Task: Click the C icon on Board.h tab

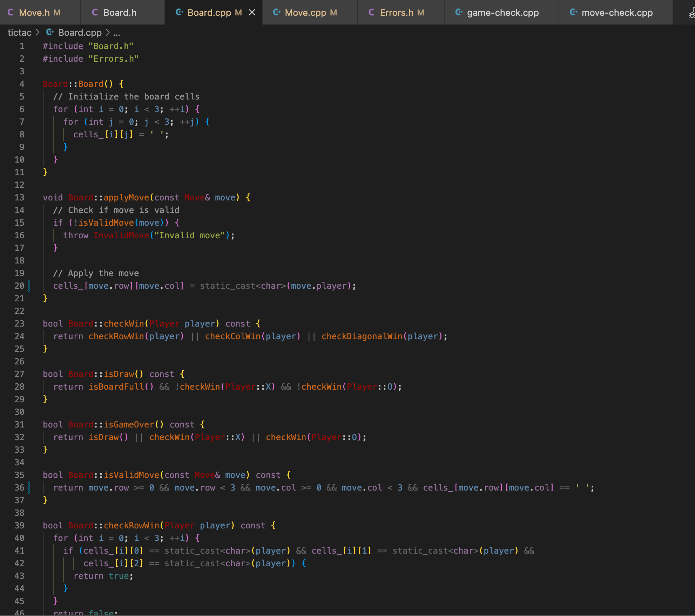Action: point(95,12)
